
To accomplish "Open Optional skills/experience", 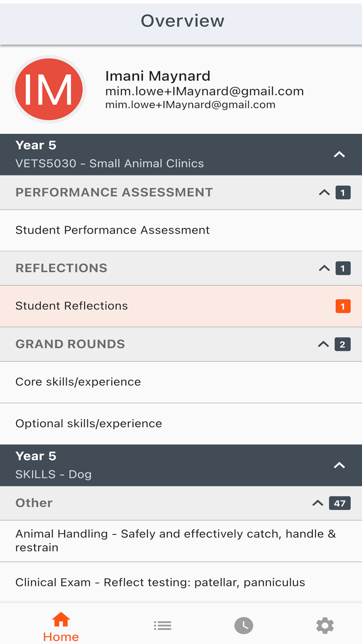I will [x=89, y=423].
